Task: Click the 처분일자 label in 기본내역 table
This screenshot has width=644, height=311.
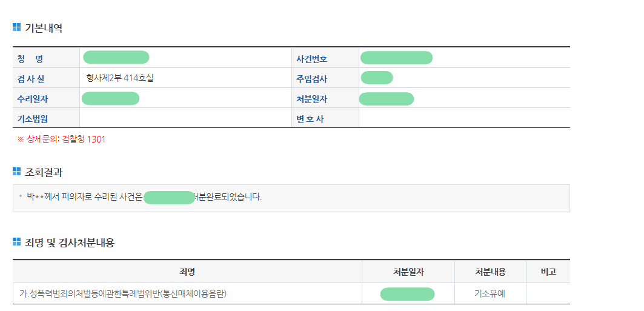Action: [x=311, y=99]
